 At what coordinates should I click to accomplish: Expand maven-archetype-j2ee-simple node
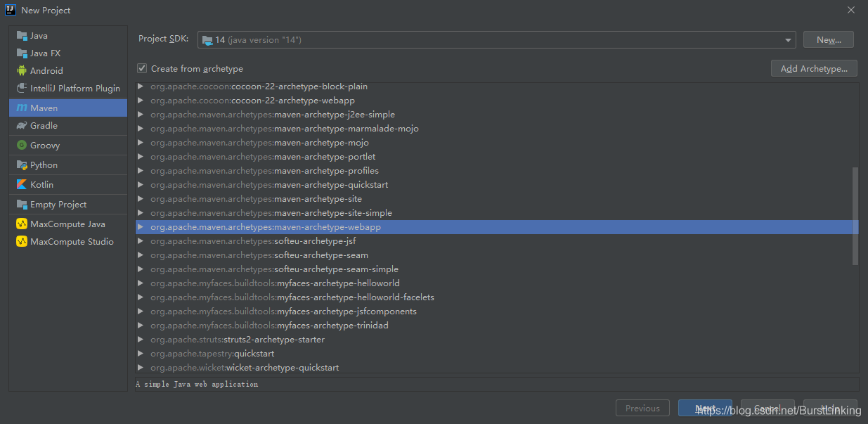(x=141, y=115)
